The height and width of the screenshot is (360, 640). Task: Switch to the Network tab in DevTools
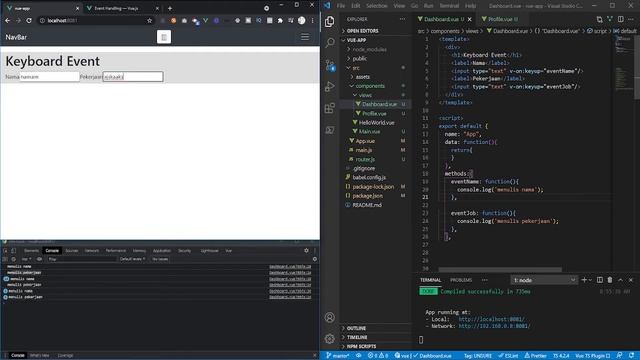[x=92, y=251]
